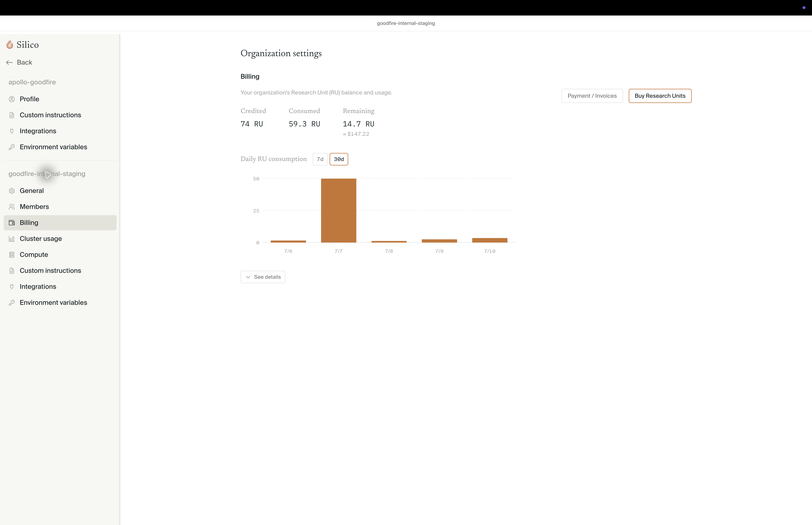
Task: Click the Consumed label
Action: coord(304,111)
